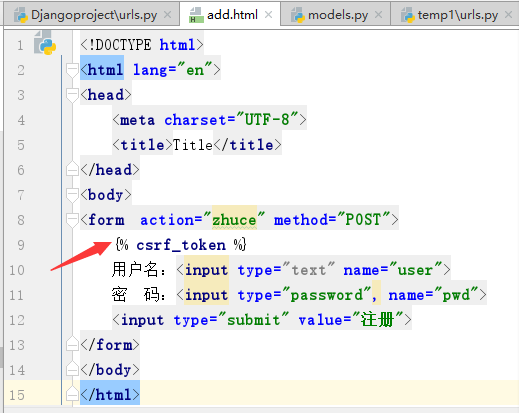This screenshot has width=519, height=413.
Task: Click the HTML file icon on add.html tab
Action: click(196, 15)
